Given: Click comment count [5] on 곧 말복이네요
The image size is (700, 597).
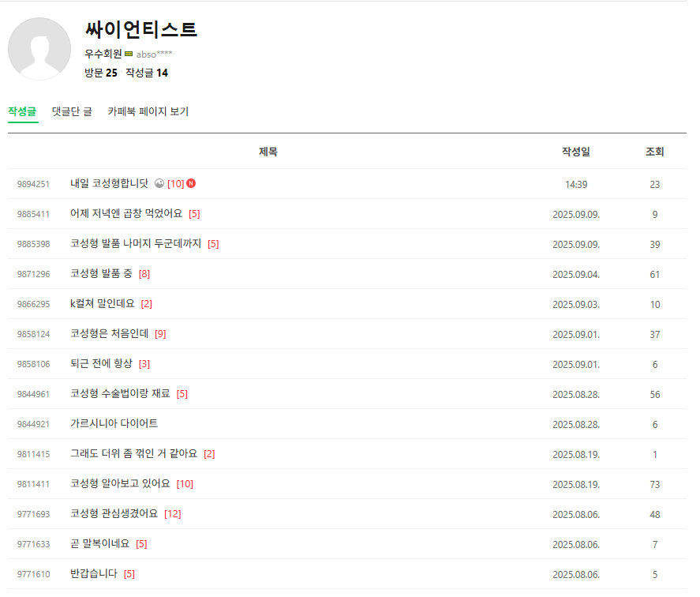Looking at the screenshot, I should (141, 544).
